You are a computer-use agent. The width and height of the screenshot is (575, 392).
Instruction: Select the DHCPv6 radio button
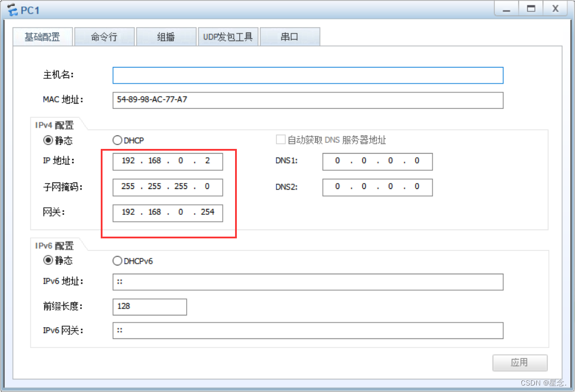117,261
